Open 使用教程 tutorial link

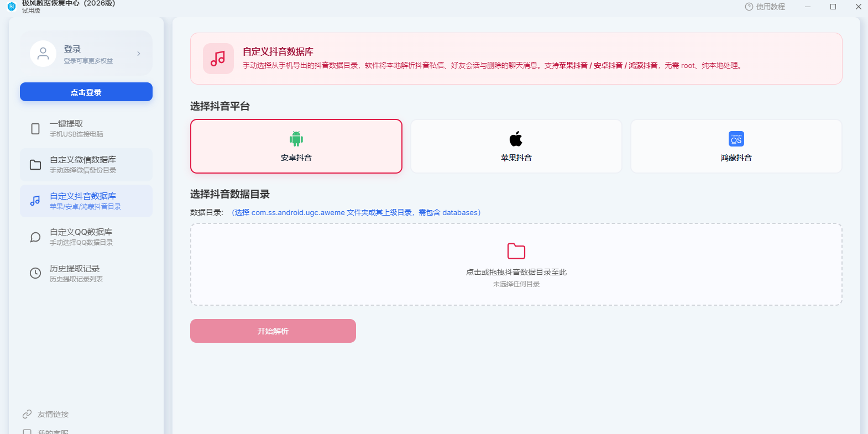[771, 7]
